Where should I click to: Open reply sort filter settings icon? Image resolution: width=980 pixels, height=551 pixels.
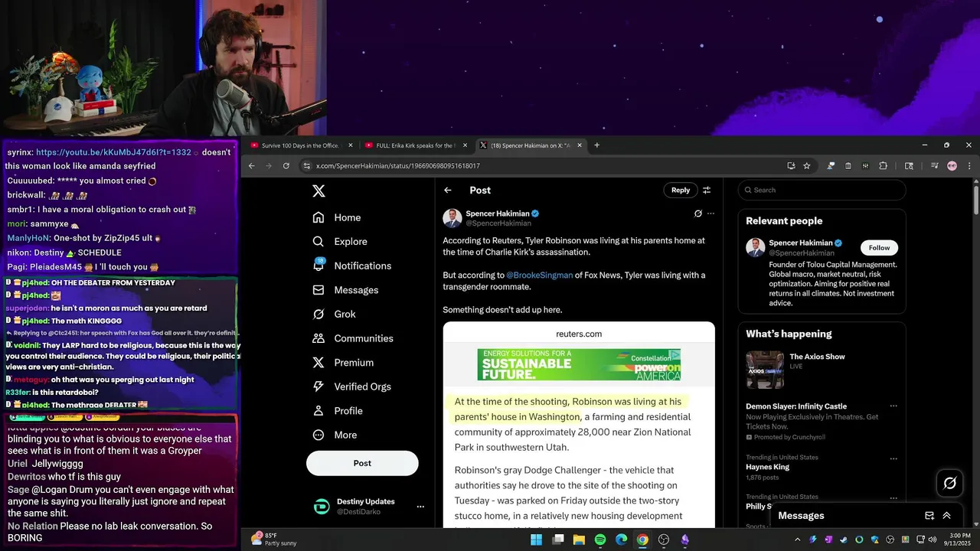click(707, 191)
